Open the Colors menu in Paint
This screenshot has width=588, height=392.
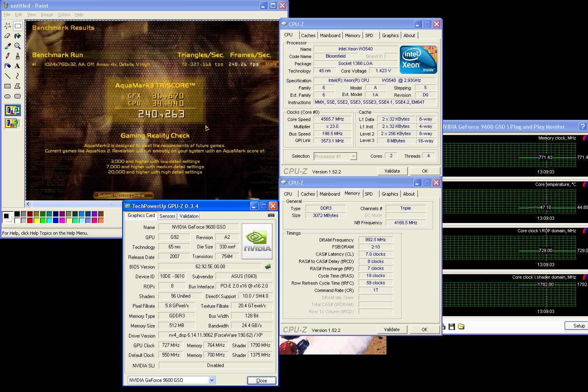point(64,15)
